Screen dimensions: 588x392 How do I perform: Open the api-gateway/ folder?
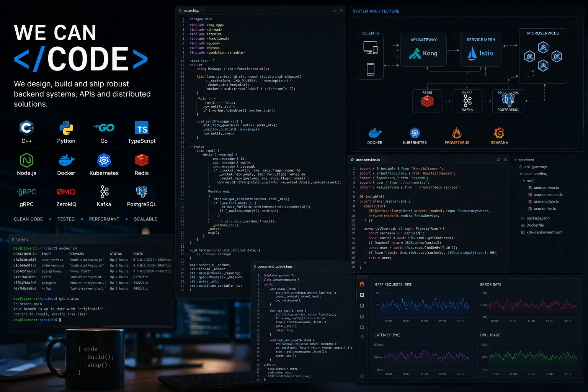coord(533,167)
